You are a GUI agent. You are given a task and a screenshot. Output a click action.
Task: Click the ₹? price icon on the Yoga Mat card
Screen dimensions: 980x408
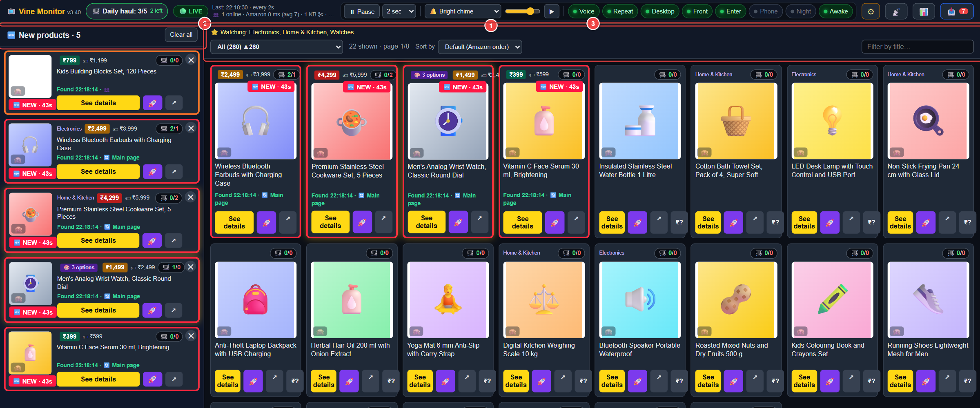[x=487, y=381]
